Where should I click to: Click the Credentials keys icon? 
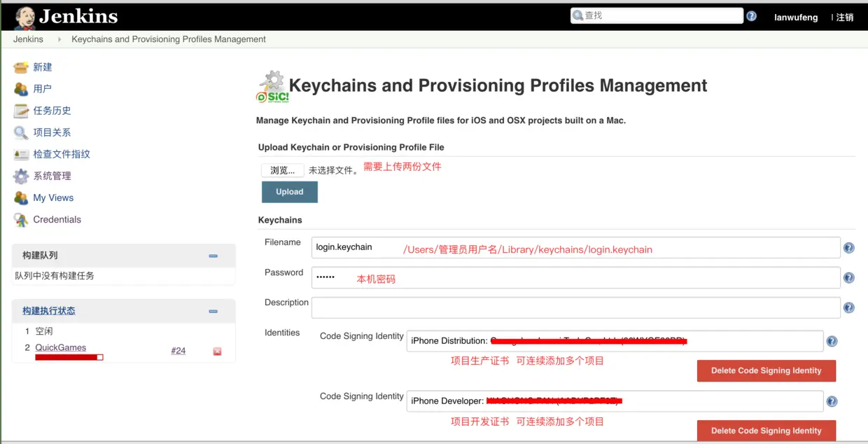pyautogui.click(x=21, y=220)
